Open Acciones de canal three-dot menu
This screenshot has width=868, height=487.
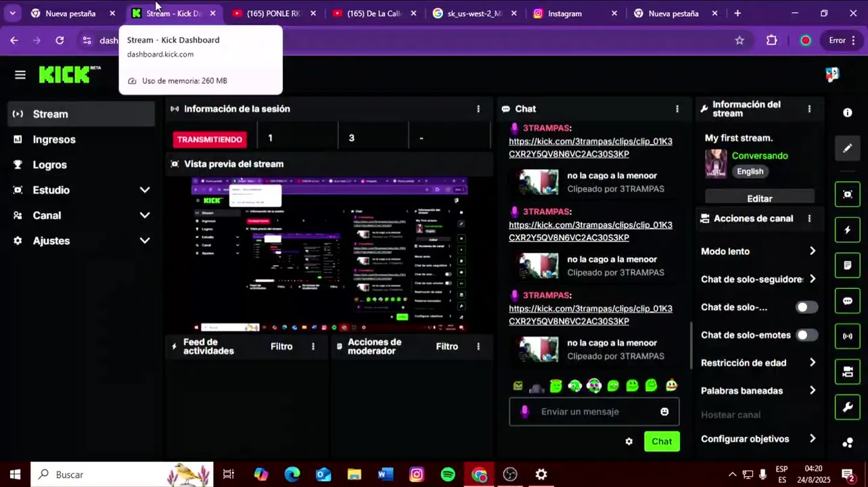pyautogui.click(x=809, y=218)
